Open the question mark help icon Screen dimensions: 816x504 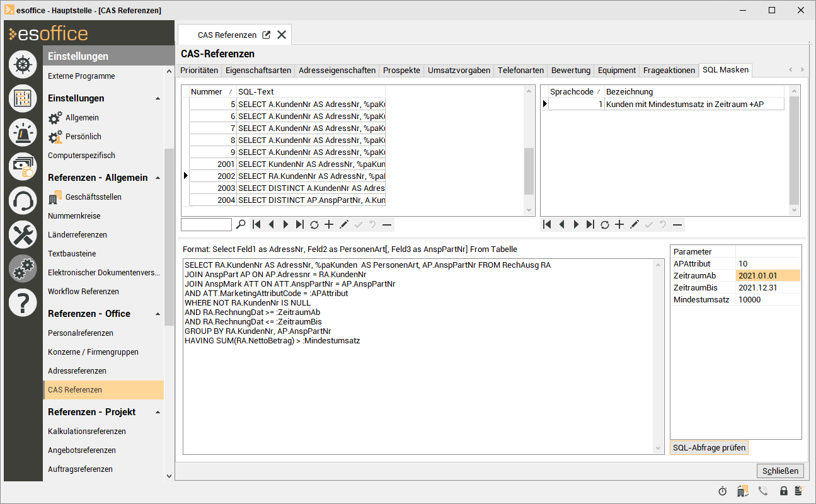[23, 302]
